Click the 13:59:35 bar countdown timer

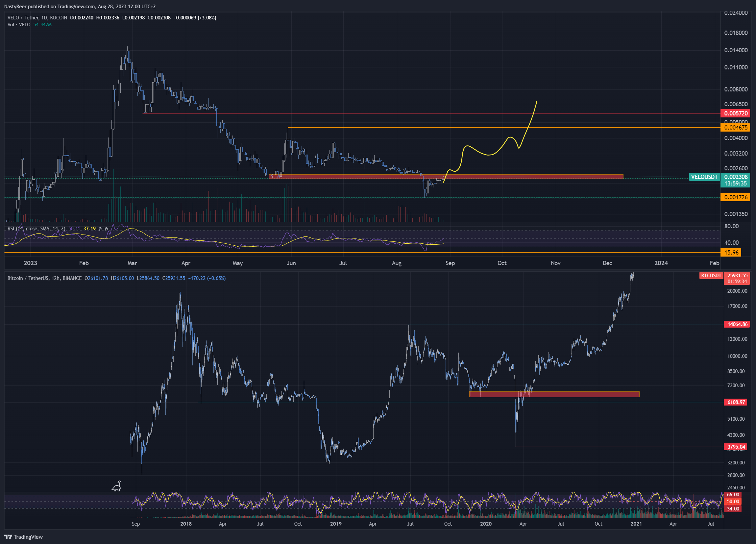pos(735,184)
